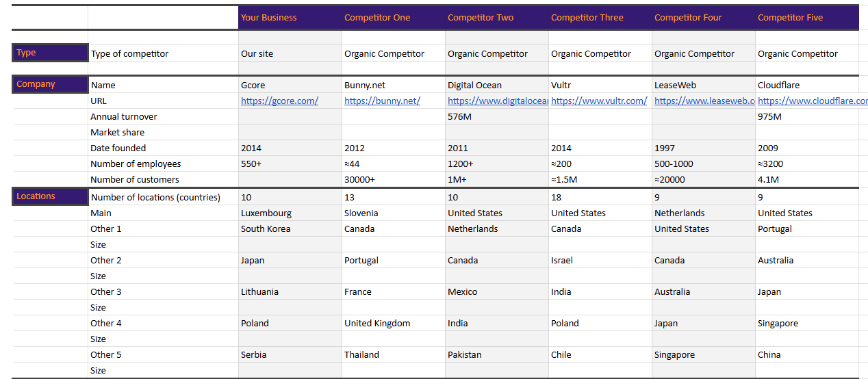Open the cloudflare URL link
Screen dimensions: 868x379
812,101
